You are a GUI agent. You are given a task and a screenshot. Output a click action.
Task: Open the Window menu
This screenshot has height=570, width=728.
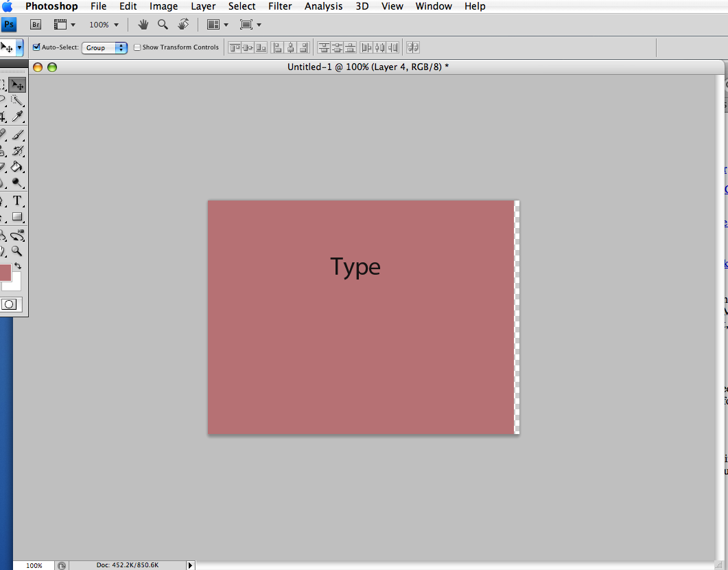click(433, 6)
